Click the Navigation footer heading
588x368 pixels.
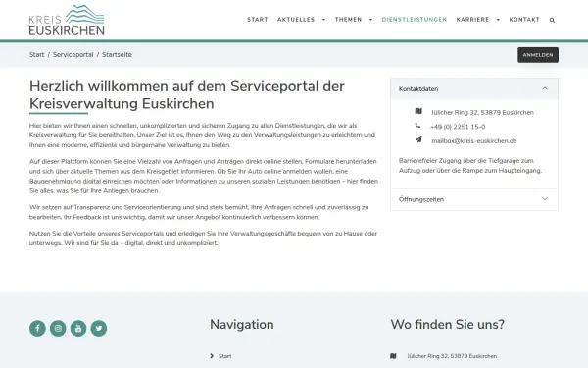click(x=241, y=325)
